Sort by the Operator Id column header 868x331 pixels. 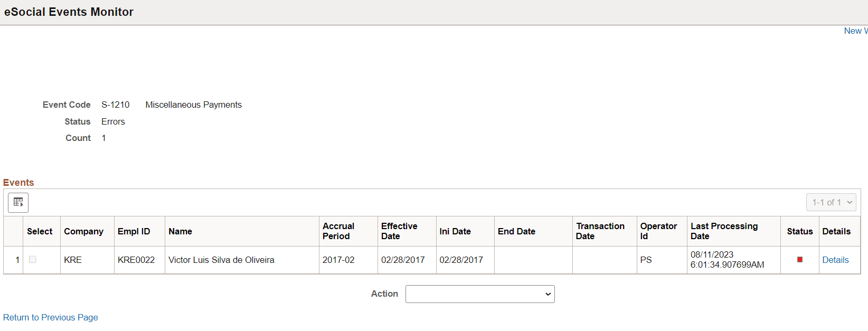[x=658, y=231]
